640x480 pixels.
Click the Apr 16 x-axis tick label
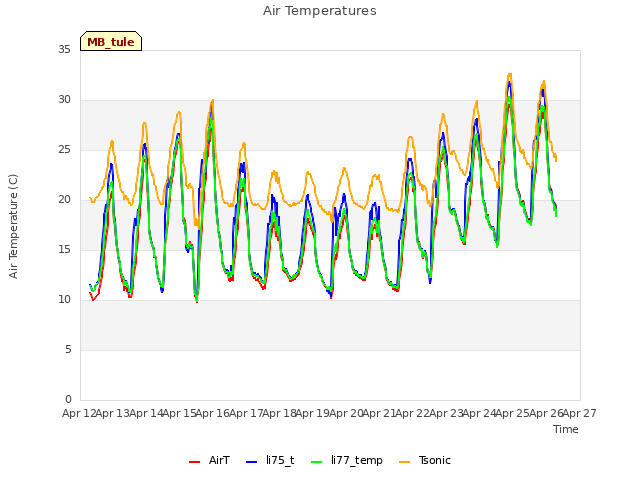[213, 413]
